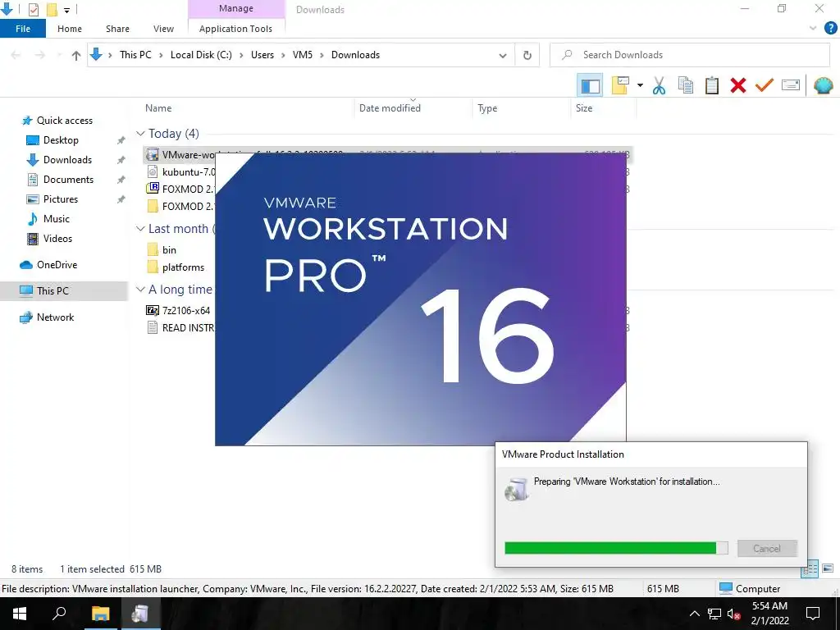Go back with the Back arrow
This screenshot has width=840, height=630.
(x=16, y=55)
